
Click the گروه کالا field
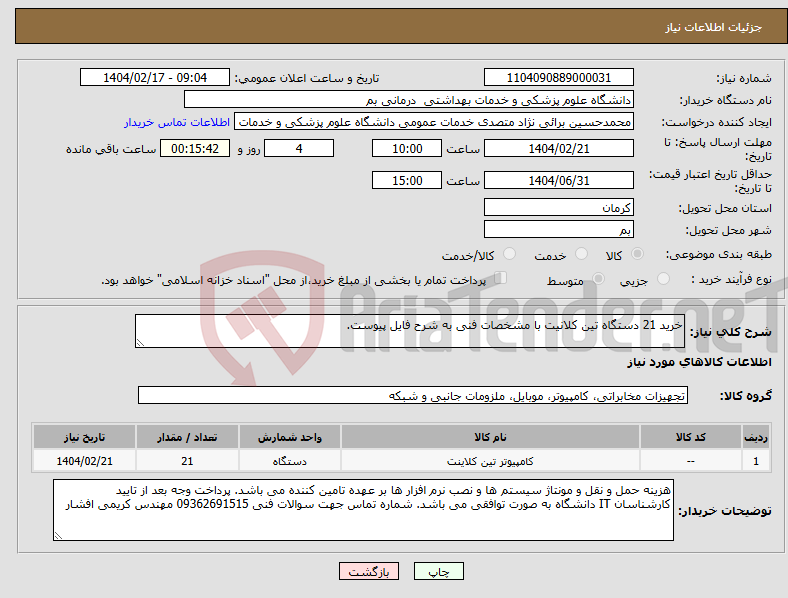(413, 395)
